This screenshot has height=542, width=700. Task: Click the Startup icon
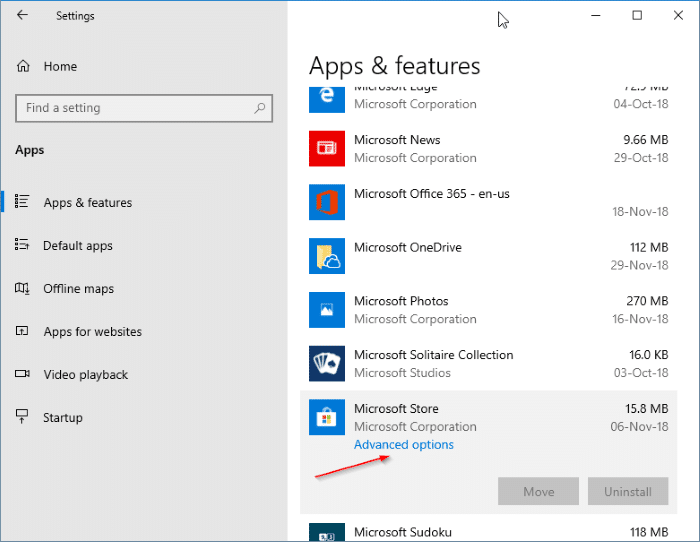click(22, 416)
